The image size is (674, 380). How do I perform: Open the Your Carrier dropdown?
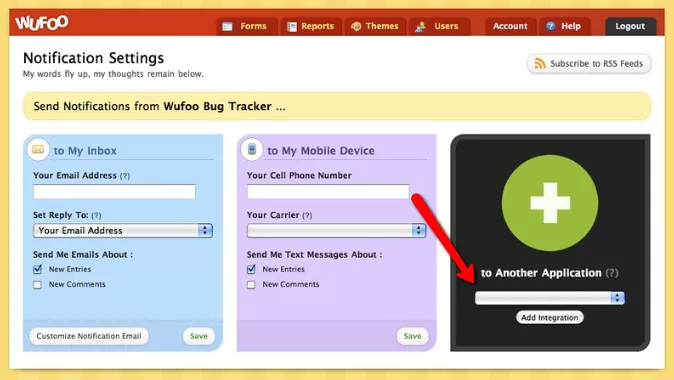coord(336,231)
